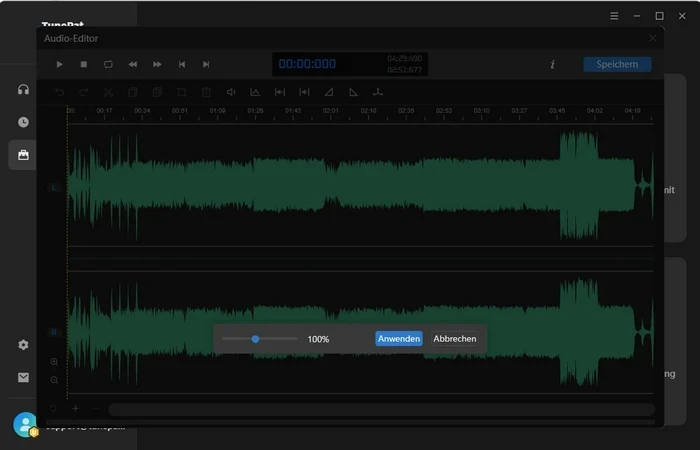This screenshot has width=700, height=450.
Task: Zoom in on the waveform vertically
Action: [x=54, y=362]
